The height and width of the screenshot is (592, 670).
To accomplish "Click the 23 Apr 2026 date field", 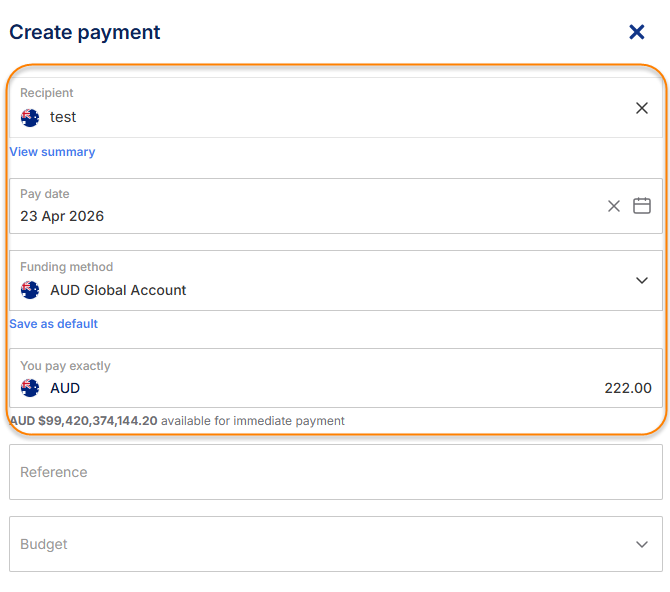I will click(336, 206).
